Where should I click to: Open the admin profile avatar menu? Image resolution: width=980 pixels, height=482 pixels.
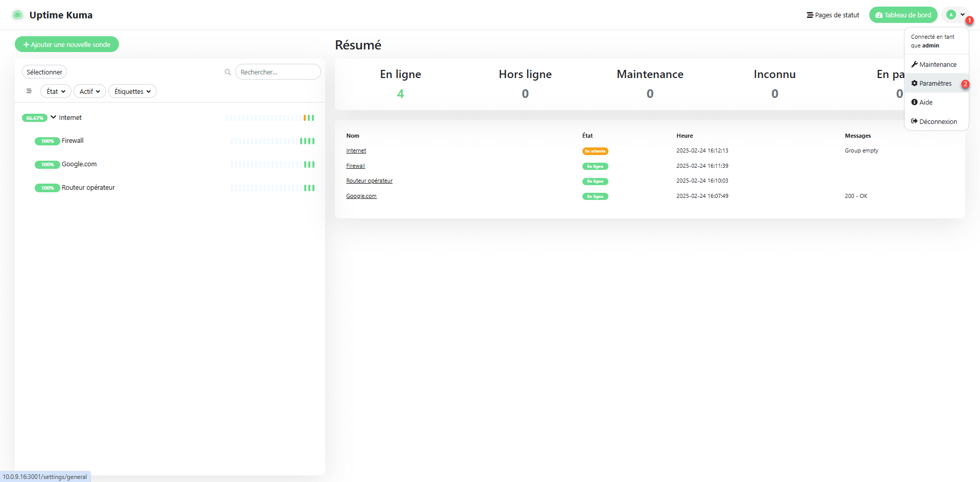click(954, 15)
